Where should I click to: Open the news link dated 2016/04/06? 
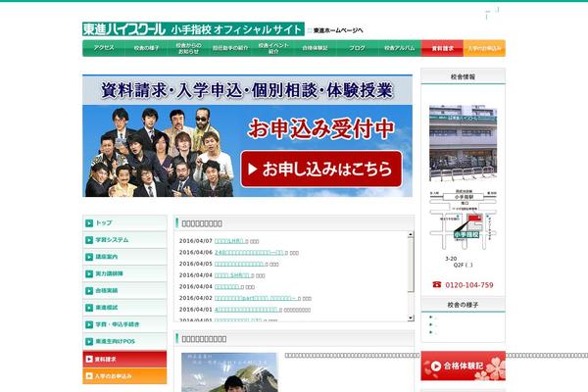click(249, 253)
